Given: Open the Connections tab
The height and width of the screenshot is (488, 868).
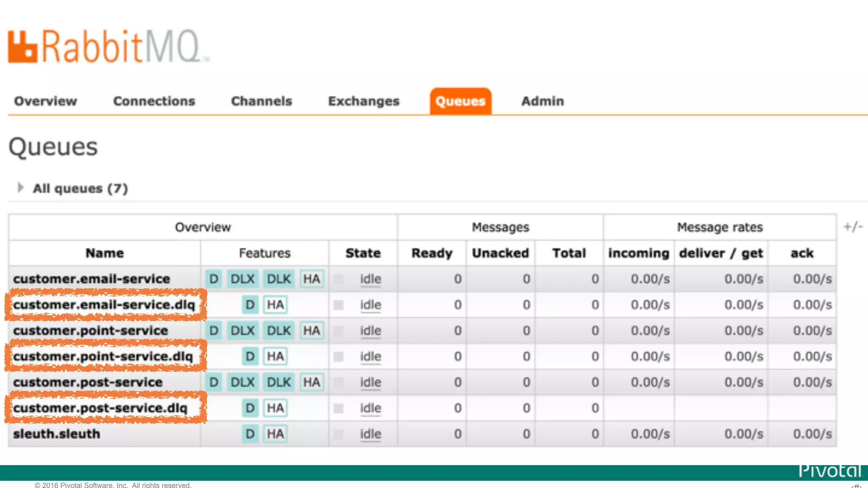Looking at the screenshot, I should tap(154, 101).
